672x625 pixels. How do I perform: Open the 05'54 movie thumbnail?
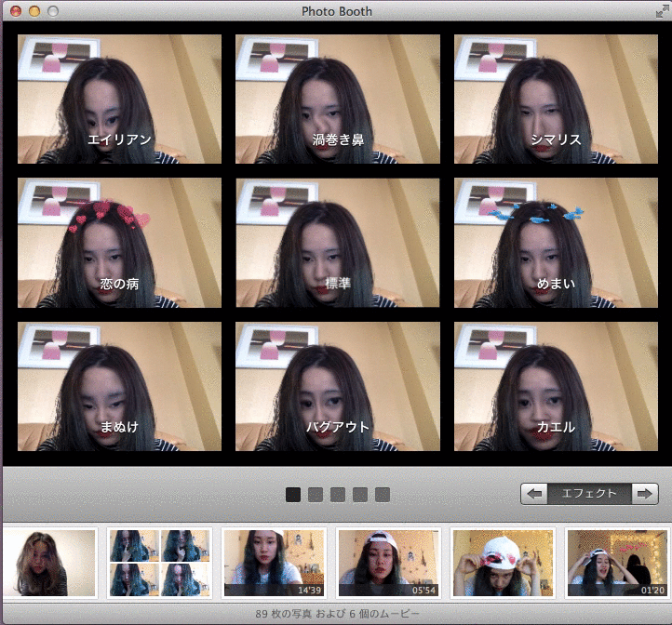(x=388, y=563)
